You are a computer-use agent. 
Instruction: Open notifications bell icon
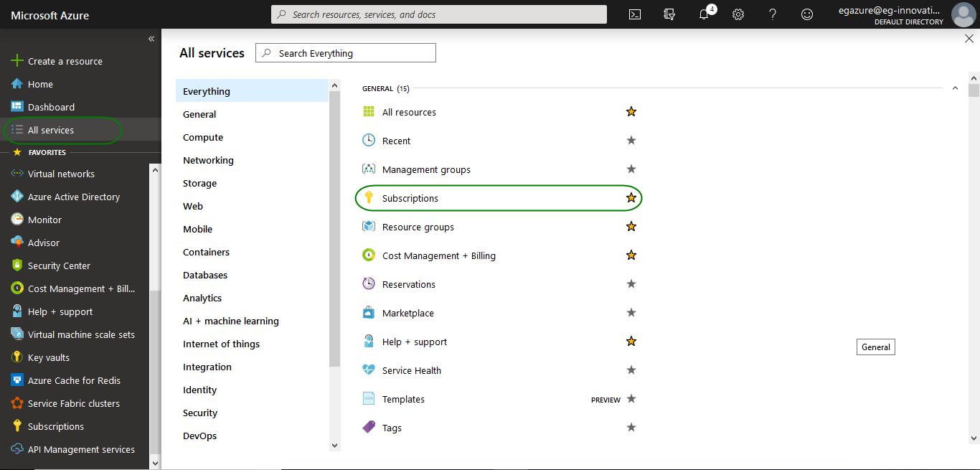point(704,14)
